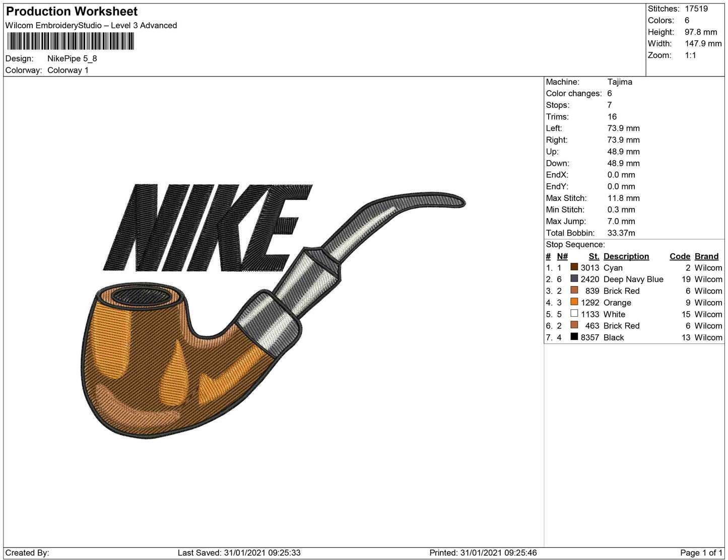Select Max Stitch value '11.8 mm'
This screenshot has width=728, height=560.
pyautogui.click(x=624, y=198)
